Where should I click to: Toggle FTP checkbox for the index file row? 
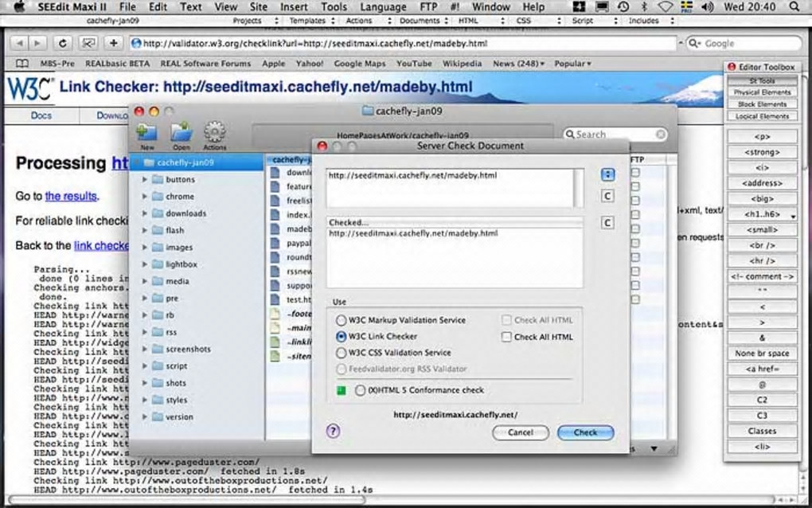(635, 214)
